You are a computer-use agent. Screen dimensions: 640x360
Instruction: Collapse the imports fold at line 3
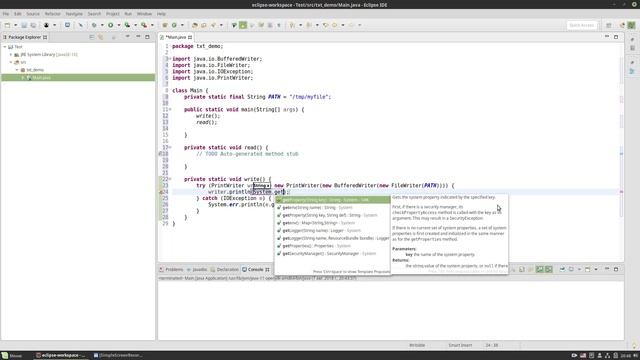click(170, 59)
